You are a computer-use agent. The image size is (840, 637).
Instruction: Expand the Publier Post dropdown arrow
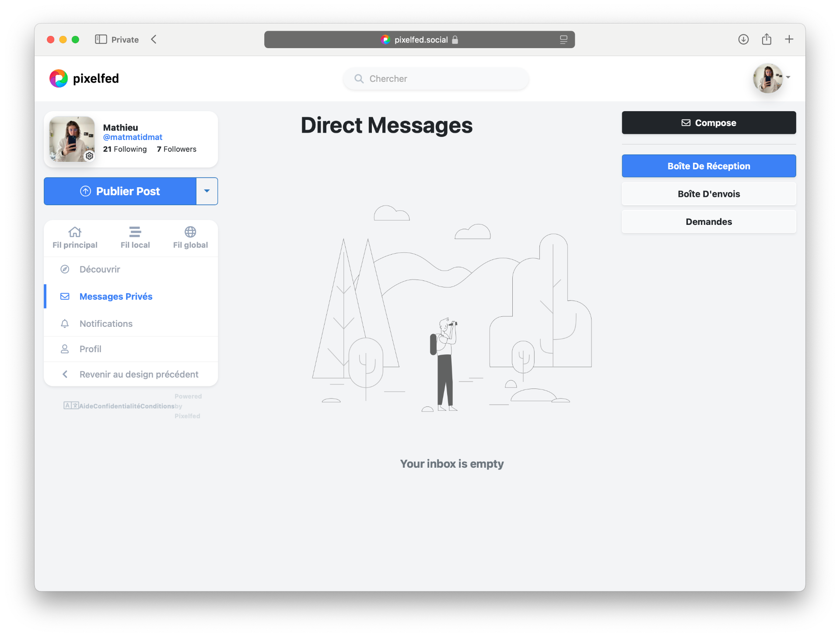(207, 191)
